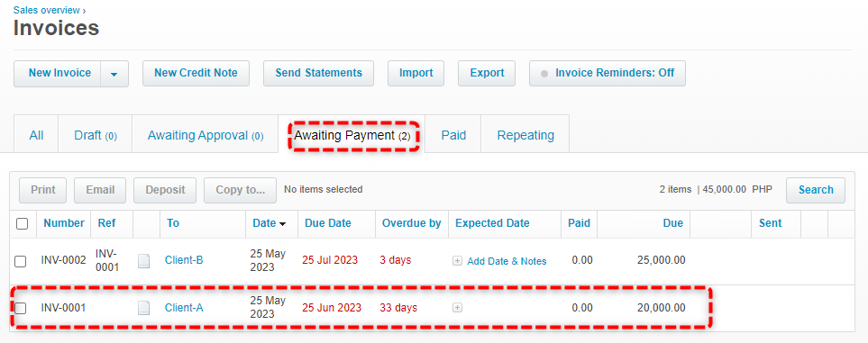868x343 pixels.
Task: Click the Import button
Action: click(416, 73)
